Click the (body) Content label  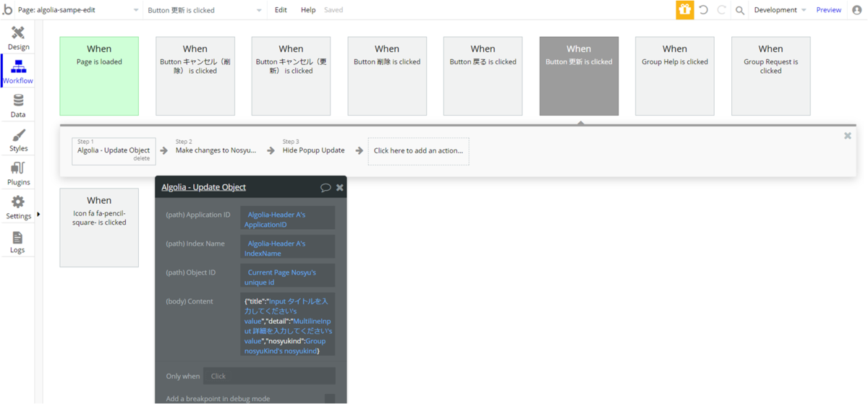coord(190,301)
